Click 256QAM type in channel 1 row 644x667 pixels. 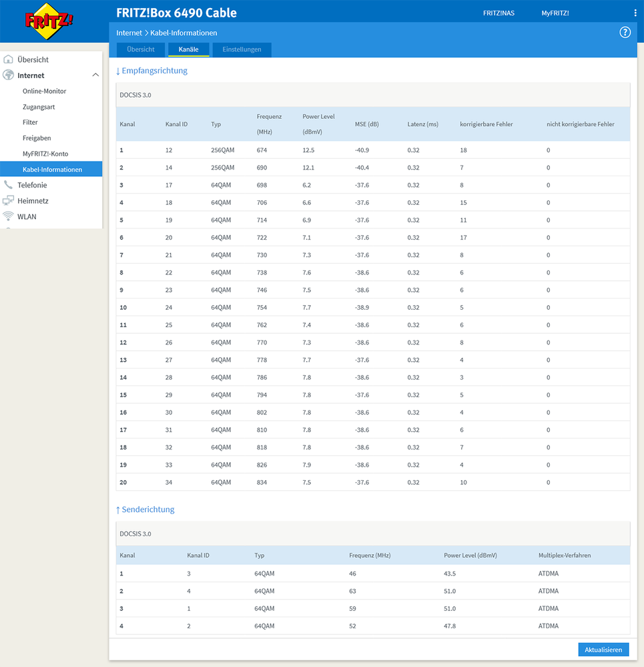pyautogui.click(x=223, y=150)
